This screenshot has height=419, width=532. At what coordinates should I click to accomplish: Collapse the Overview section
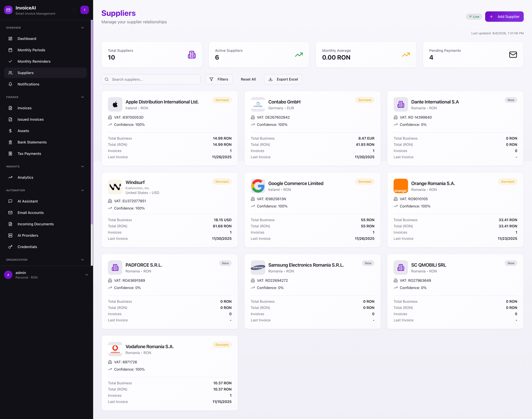click(x=83, y=28)
